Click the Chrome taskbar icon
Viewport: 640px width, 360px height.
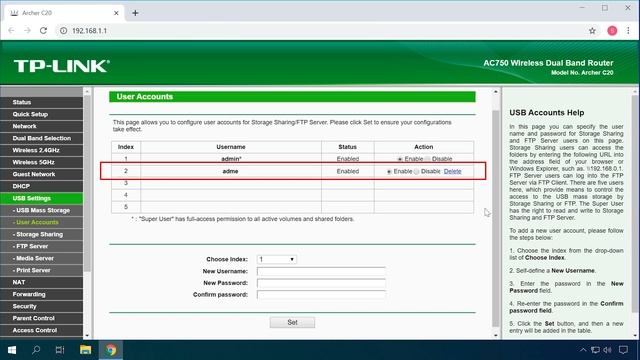(x=111, y=350)
